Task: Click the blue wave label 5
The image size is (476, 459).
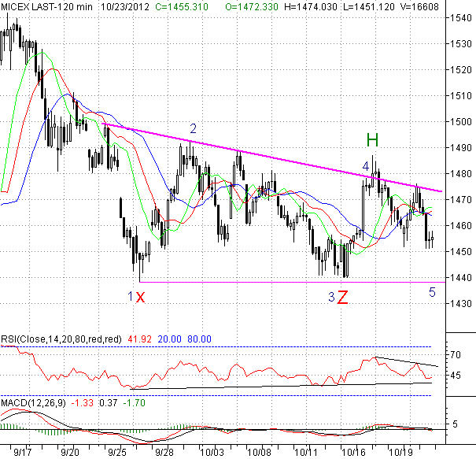Action: click(432, 292)
